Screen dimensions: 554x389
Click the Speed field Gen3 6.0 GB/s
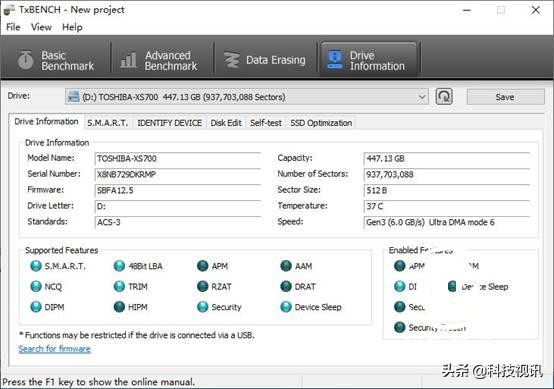pyautogui.click(x=447, y=222)
